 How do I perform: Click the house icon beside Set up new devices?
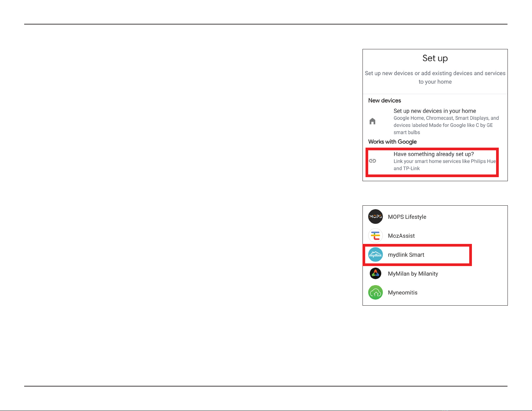(x=372, y=121)
